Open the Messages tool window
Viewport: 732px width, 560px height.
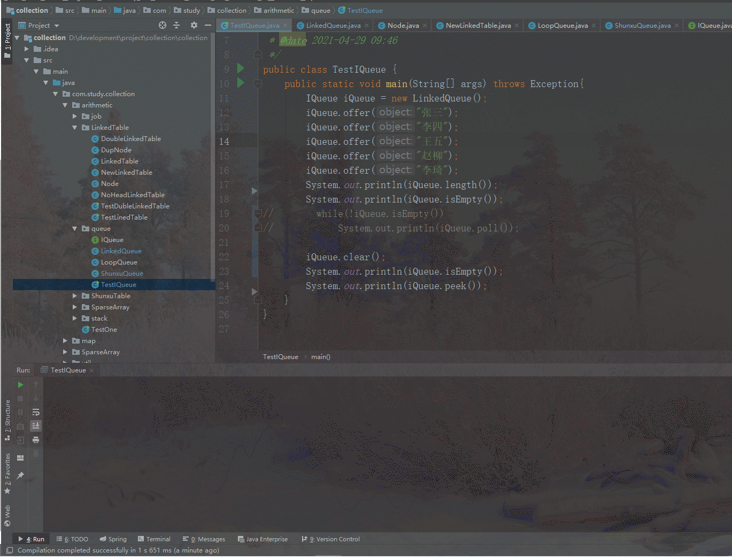204,539
